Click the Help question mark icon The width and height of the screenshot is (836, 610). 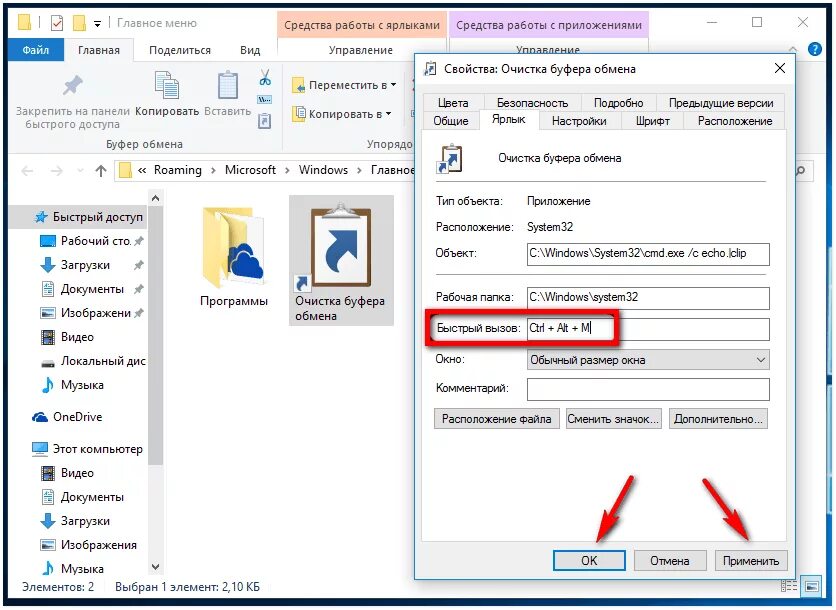click(x=814, y=49)
